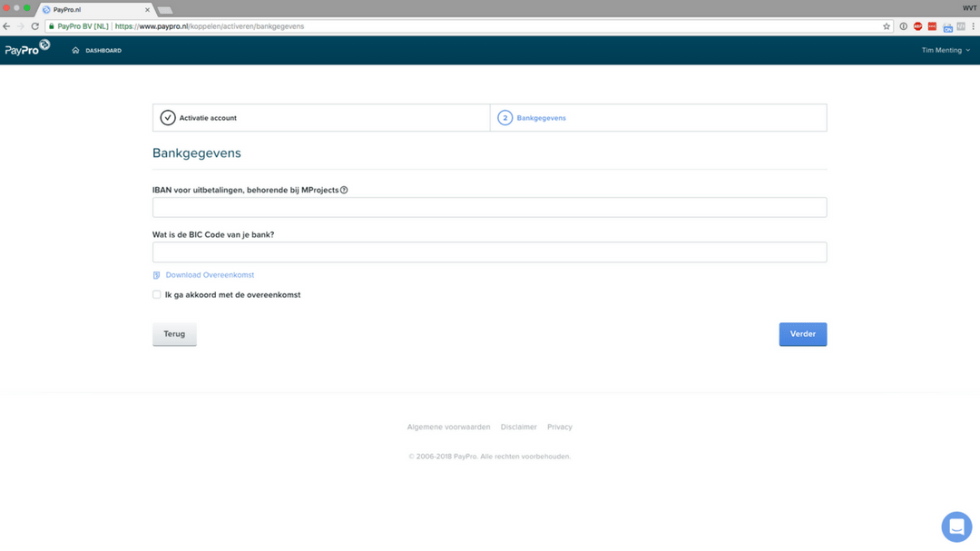The height and width of the screenshot is (551, 980).
Task: Select the PayPro.nl browser tab
Action: click(97, 9)
